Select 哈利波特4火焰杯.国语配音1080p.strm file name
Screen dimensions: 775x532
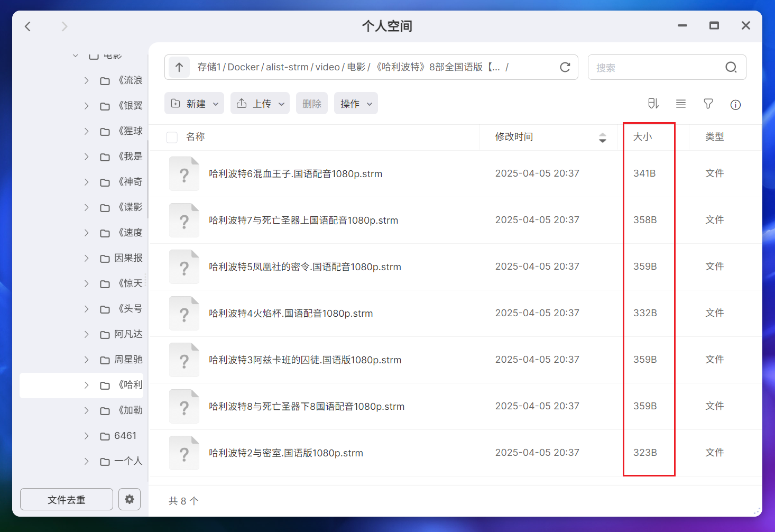(x=291, y=314)
